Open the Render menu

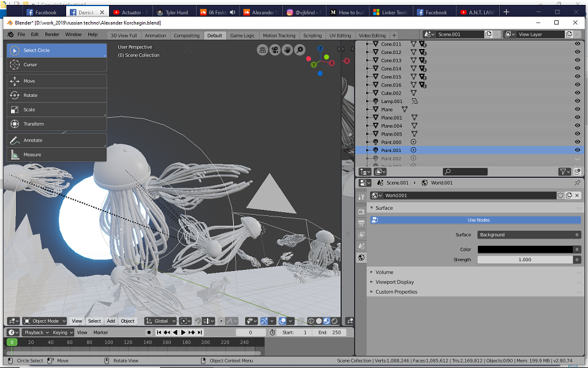(x=52, y=34)
